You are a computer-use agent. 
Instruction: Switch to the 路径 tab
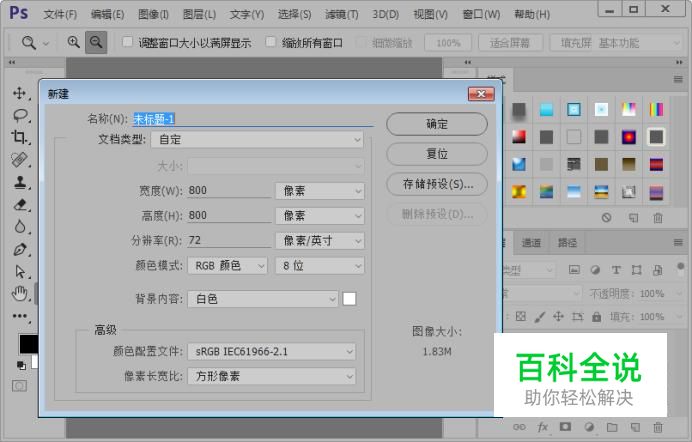click(x=567, y=242)
